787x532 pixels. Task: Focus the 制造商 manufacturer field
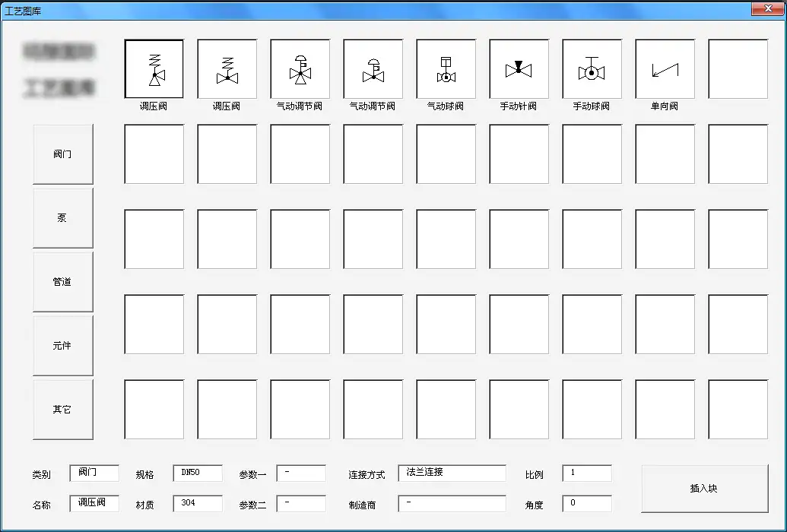click(452, 504)
